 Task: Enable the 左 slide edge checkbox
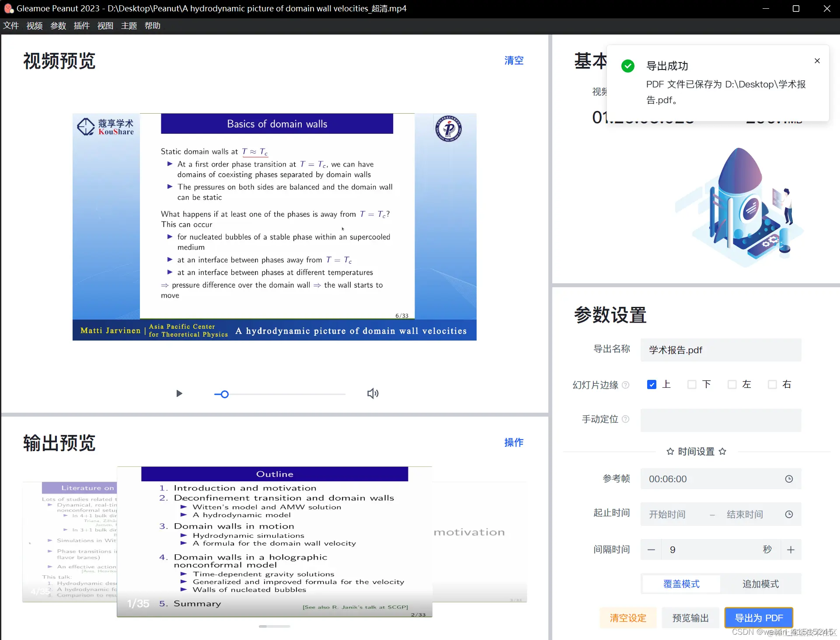[732, 385]
